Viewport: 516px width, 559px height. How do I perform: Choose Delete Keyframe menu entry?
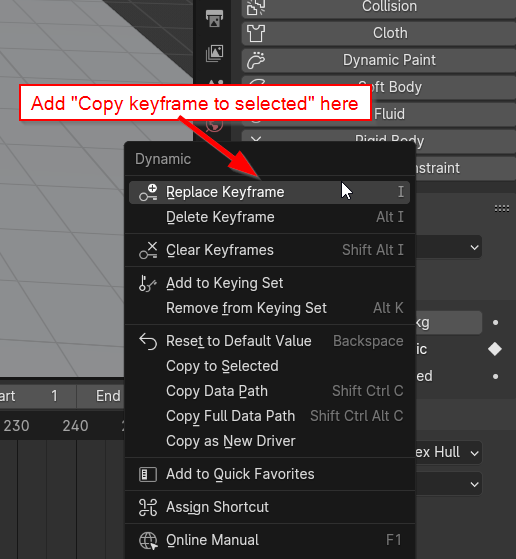(x=269, y=217)
